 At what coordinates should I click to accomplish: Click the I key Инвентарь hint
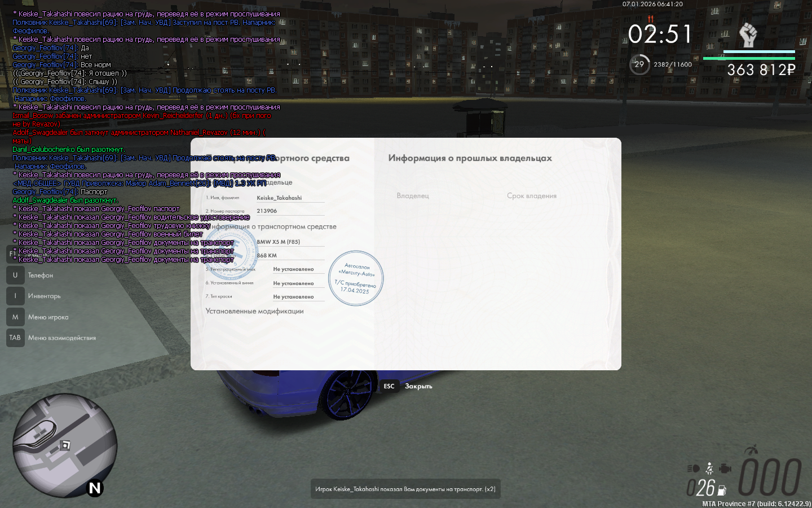(x=34, y=296)
